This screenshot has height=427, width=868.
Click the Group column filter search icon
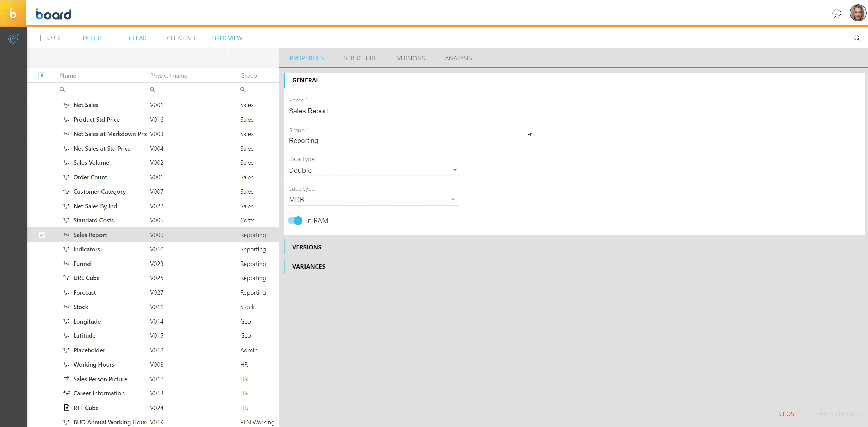[x=242, y=89]
